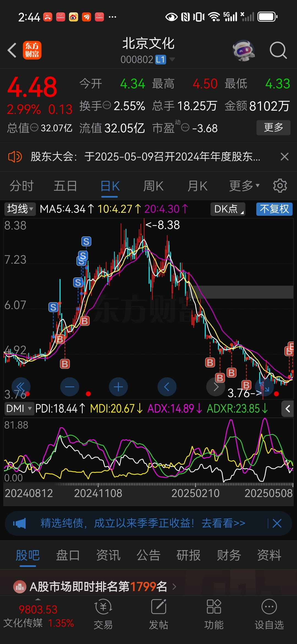The width and height of the screenshot is (297, 644).
Task: Open the 股东大会 announcement text
Action: click(145, 157)
